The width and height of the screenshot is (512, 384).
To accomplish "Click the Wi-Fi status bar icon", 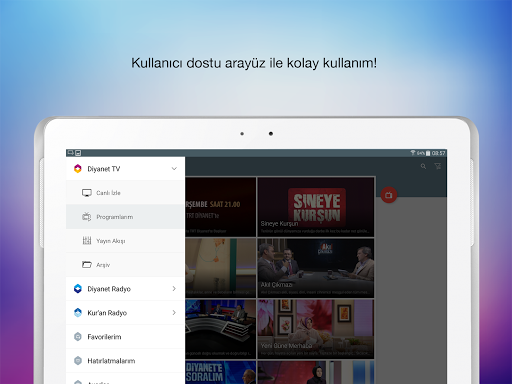I will 413,153.
